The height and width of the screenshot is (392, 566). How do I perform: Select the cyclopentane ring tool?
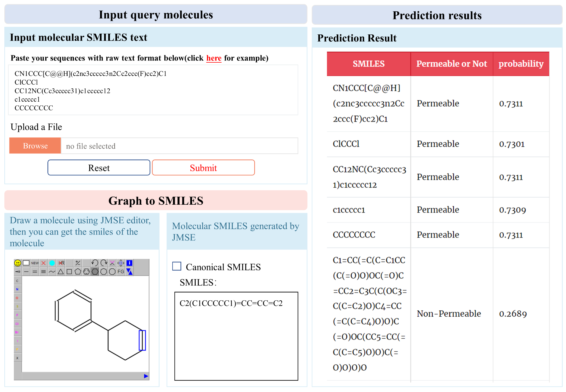(78, 272)
